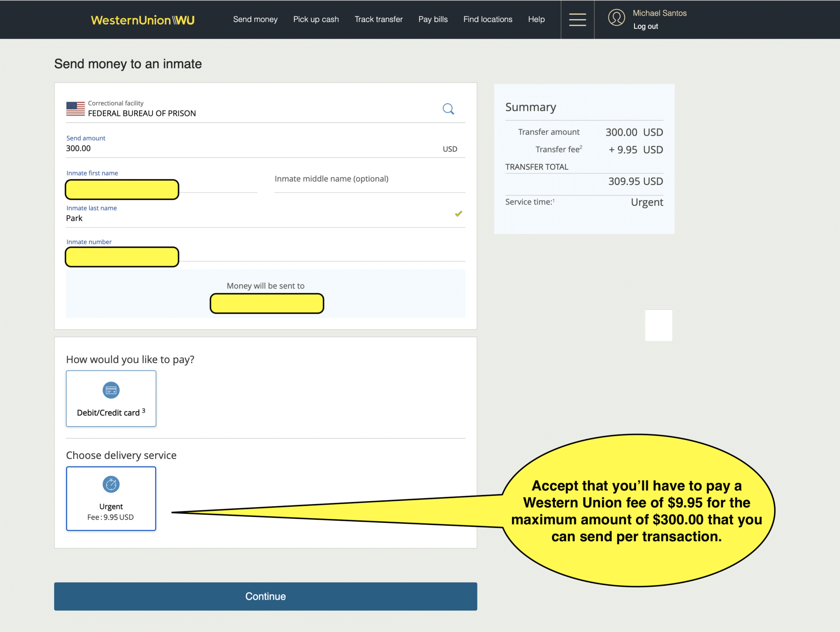The width and height of the screenshot is (840, 632).
Task: Click the Urgent stopwatch icon
Action: point(111,484)
